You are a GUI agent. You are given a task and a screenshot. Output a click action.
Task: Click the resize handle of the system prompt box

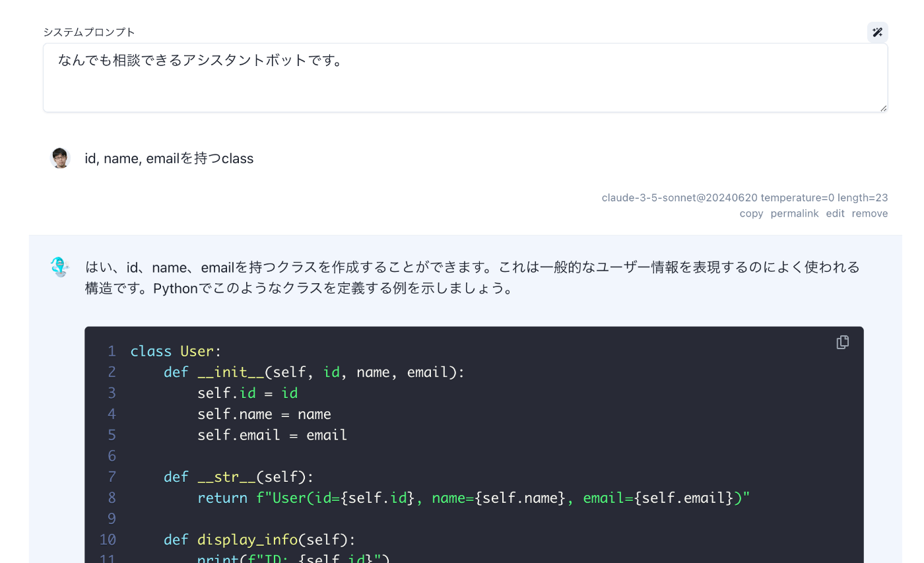(883, 108)
